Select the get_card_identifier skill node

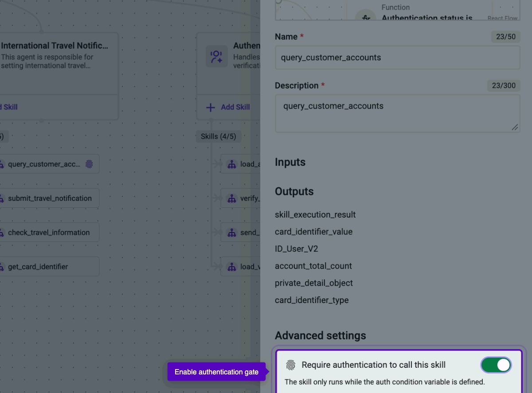coord(49,266)
